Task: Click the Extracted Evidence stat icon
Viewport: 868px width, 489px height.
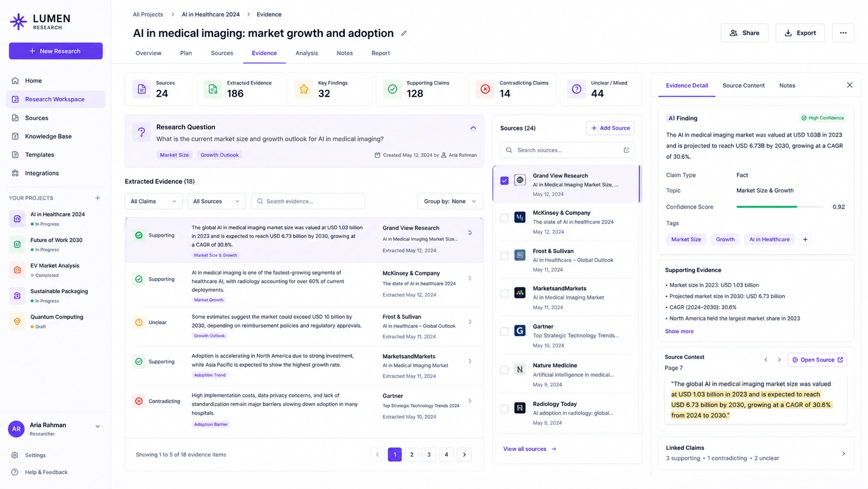Action: (x=213, y=89)
